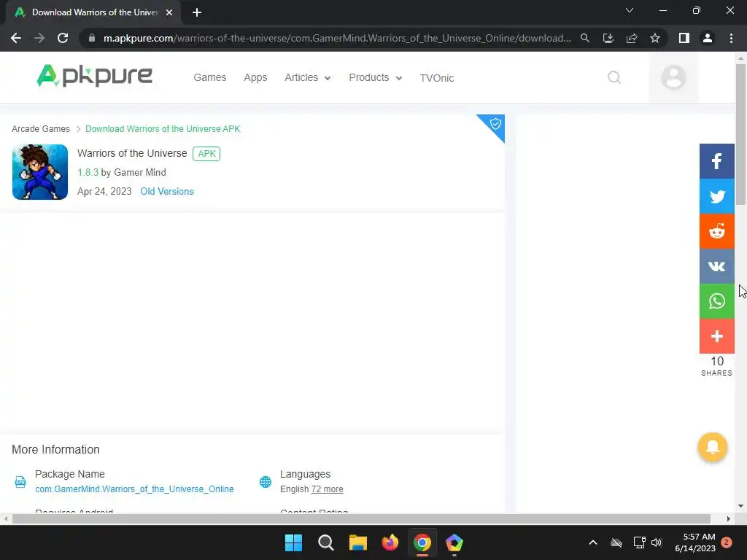Open the Games menu
Screen dimensions: 747x560
[x=209, y=77]
